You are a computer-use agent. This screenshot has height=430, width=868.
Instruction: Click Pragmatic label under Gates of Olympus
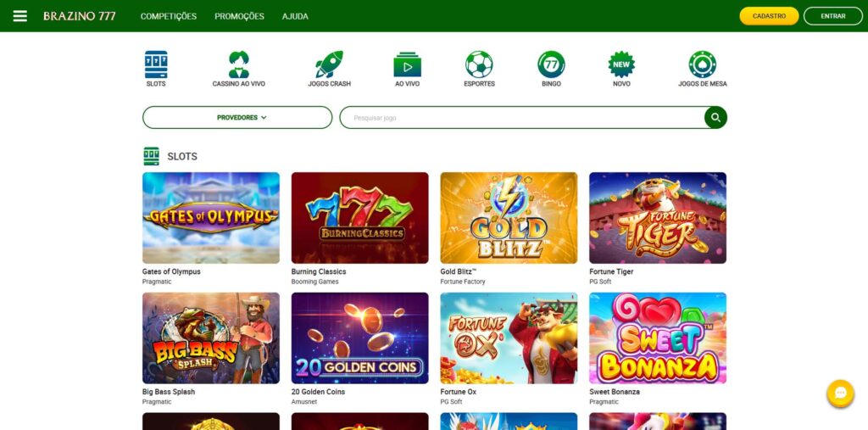tap(157, 282)
